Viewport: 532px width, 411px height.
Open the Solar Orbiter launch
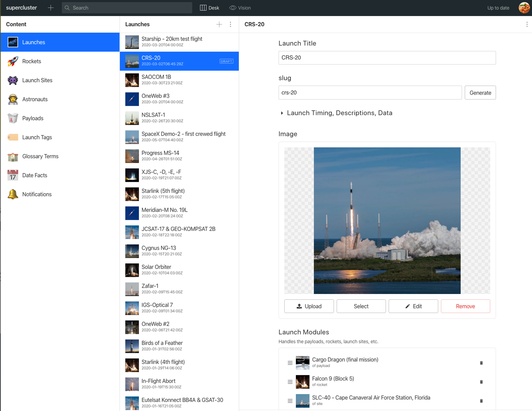(179, 270)
